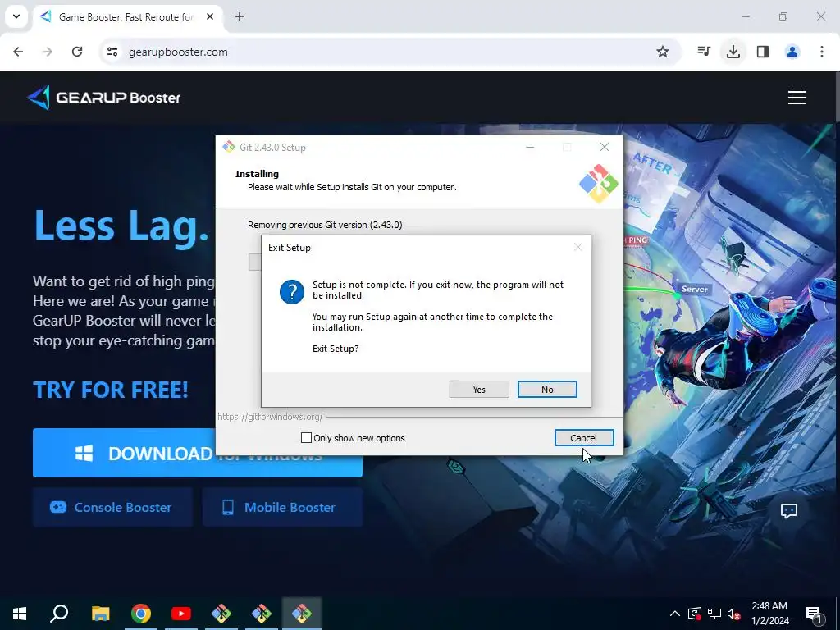Open the tab search dropdown arrow

click(x=16, y=16)
